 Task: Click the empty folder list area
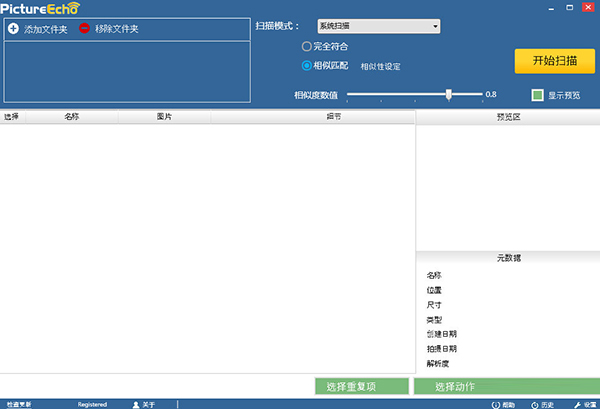(127, 72)
